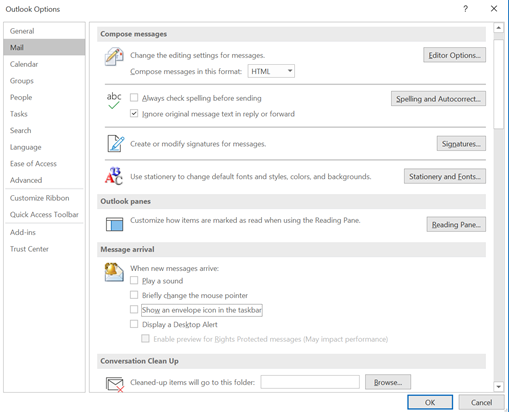Enable Play a sound checkbox

pos(134,280)
